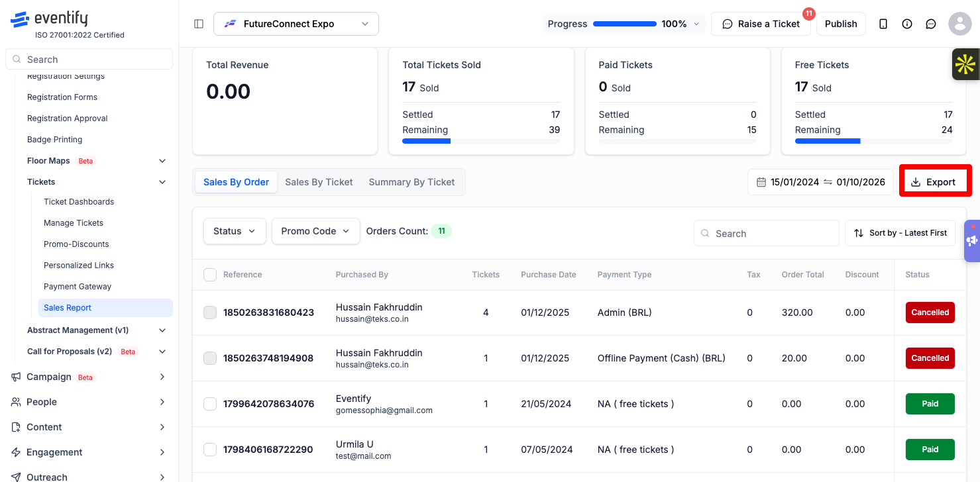Click the purple announcement widget icon

pyautogui.click(x=972, y=240)
